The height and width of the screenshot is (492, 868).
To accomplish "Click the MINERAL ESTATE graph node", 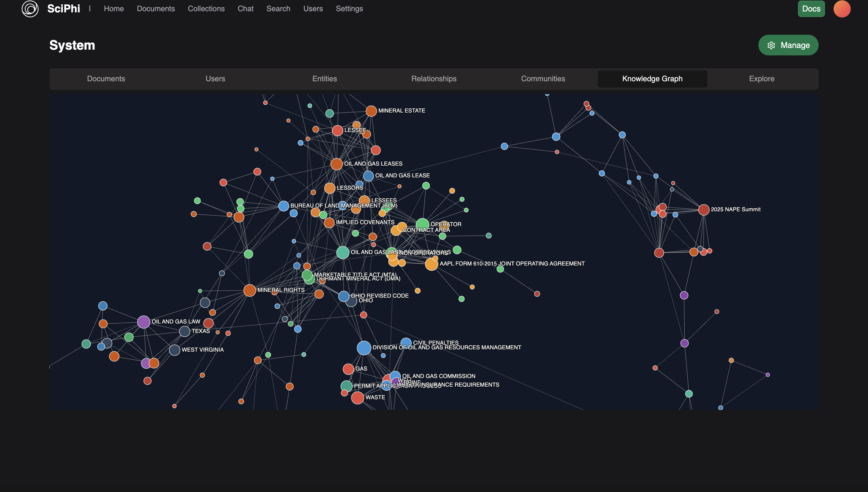I will [x=371, y=111].
